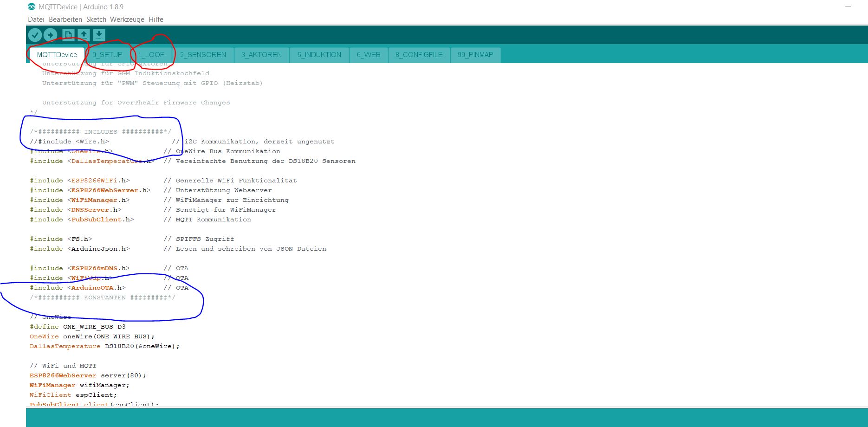Viewport: 868px width, 427px height.
Task: Switch to the 0_SETUP tab
Action: pos(107,55)
